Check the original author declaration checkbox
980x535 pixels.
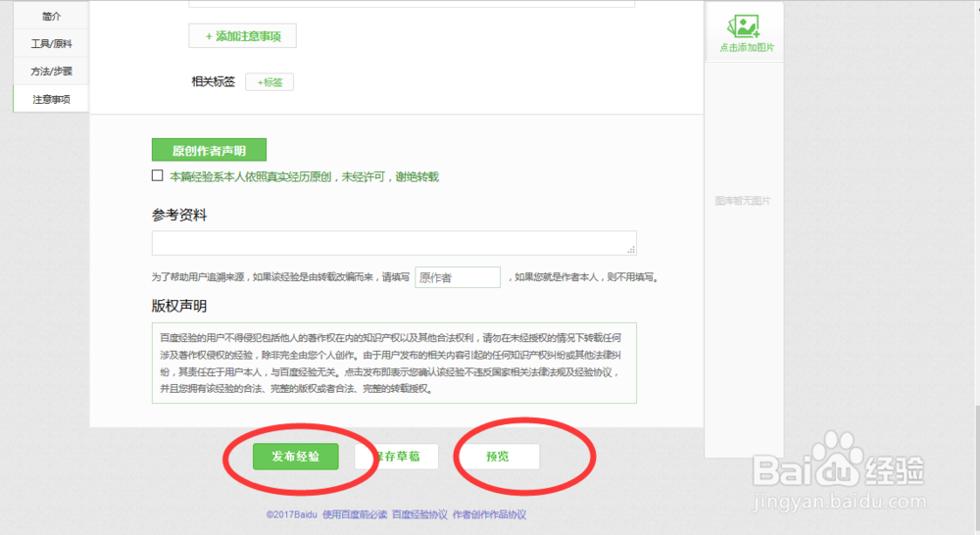(158, 175)
